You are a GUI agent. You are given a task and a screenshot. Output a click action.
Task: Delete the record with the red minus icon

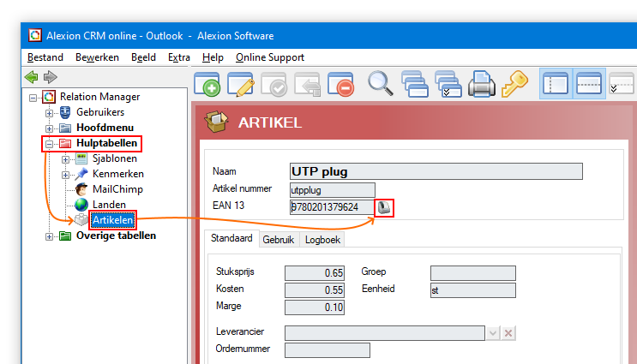(x=341, y=85)
